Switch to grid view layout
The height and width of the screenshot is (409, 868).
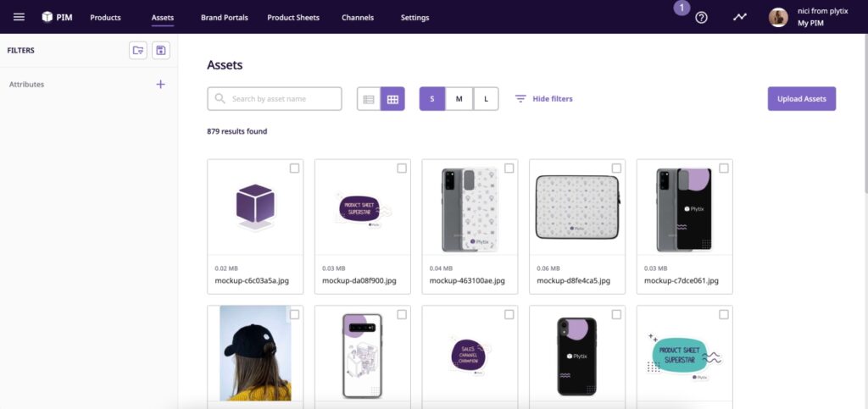pyautogui.click(x=392, y=99)
